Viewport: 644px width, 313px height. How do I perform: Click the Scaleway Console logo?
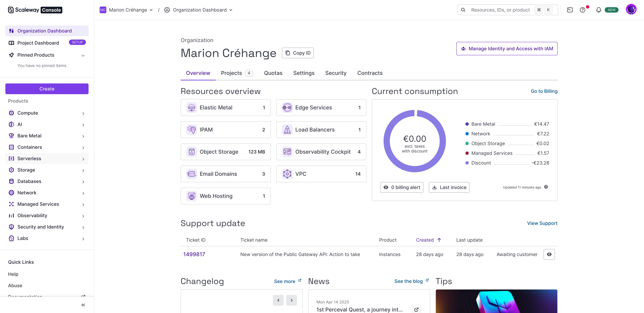(x=35, y=10)
